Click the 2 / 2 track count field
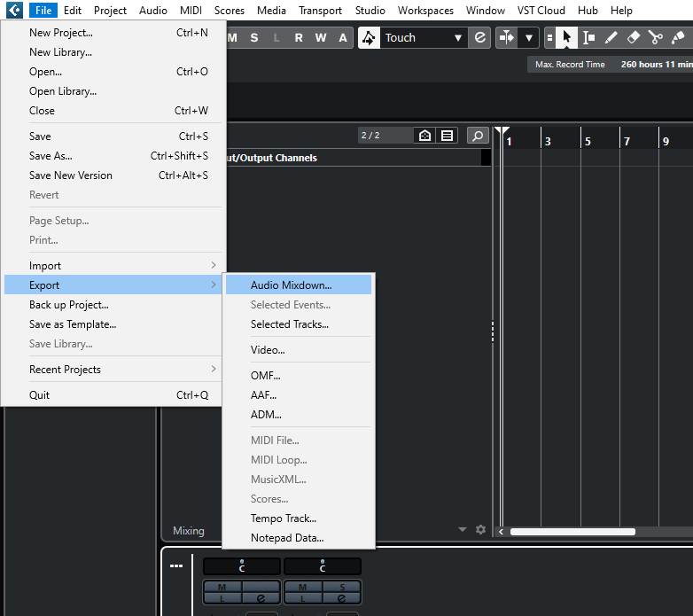 (385, 136)
